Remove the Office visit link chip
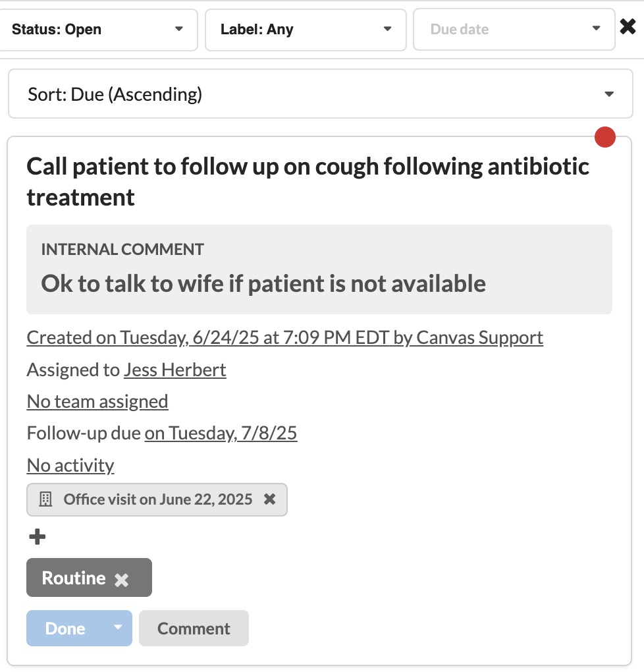Image resolution: width=644 pixels, height=672 pixels. [x=269, y=499]
